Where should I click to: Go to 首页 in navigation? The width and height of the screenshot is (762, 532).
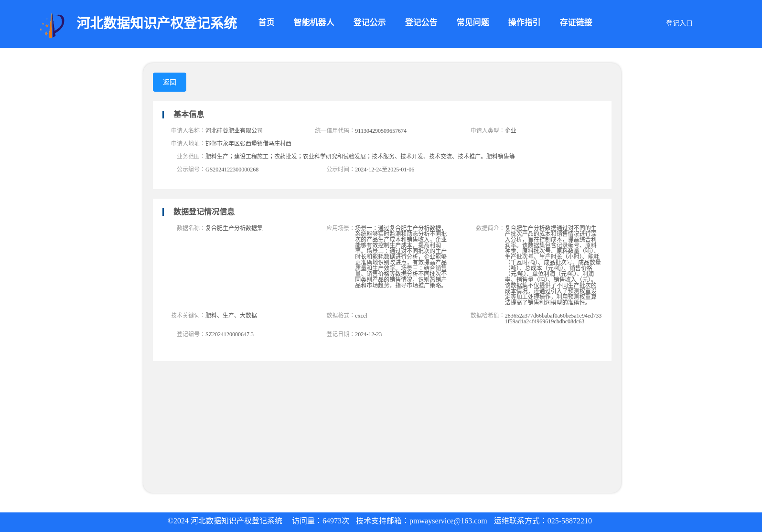tap(267, 22)
